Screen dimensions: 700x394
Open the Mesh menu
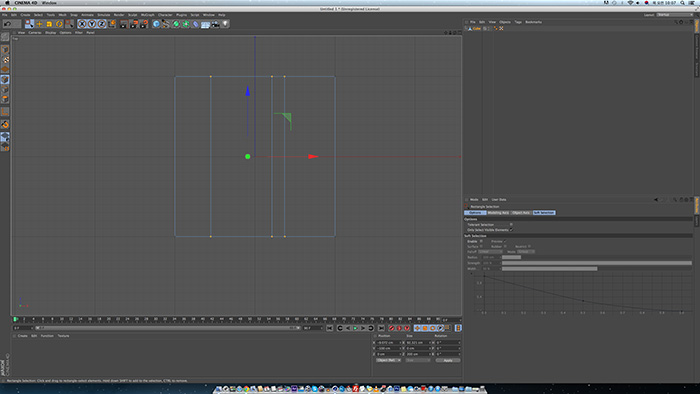(x=62, y=15)
